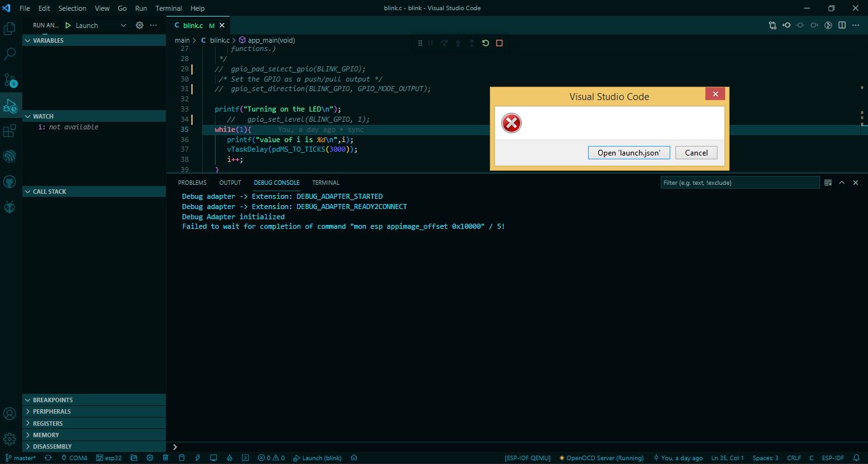Open the ESP-IDF terminal from the status bar

tap(246, 458)
